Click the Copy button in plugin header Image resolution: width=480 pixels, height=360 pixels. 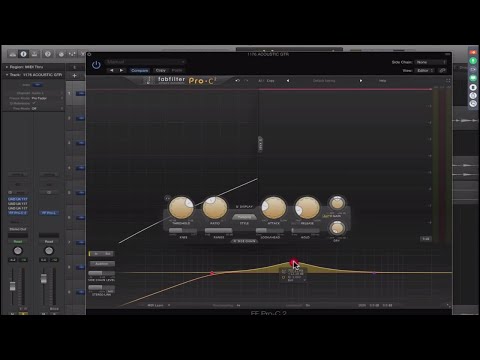pyautogui.click(x=161, y=70)
